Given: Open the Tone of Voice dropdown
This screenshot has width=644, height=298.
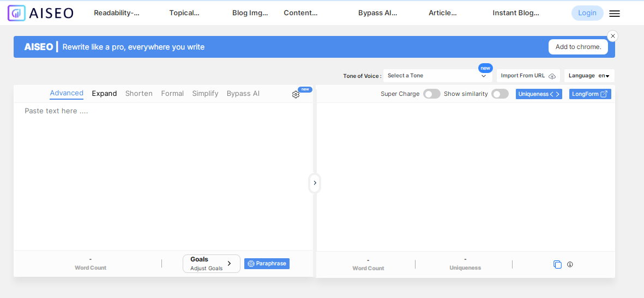Looking at the screenshot, I should point(437,76).
